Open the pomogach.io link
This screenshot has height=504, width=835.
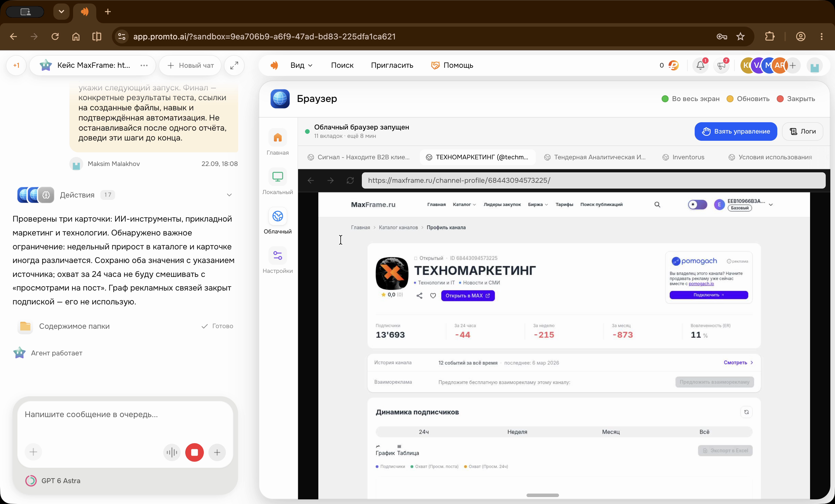tap(701, 284)
